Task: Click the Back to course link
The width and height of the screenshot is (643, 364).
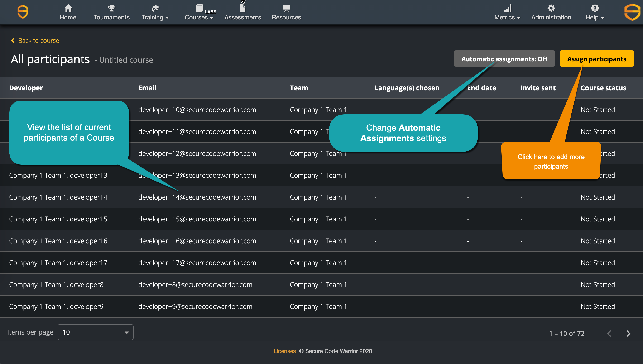Action: [x=38, y=40]
